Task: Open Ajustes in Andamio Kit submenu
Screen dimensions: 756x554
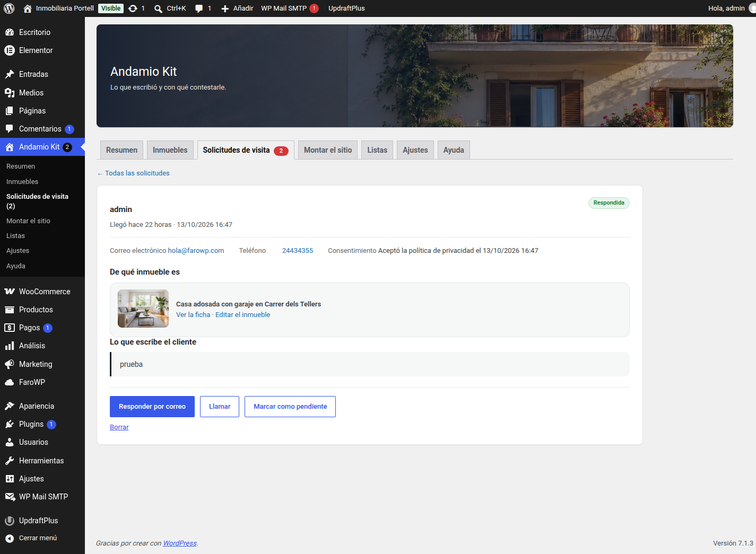Action: (18, 251)
